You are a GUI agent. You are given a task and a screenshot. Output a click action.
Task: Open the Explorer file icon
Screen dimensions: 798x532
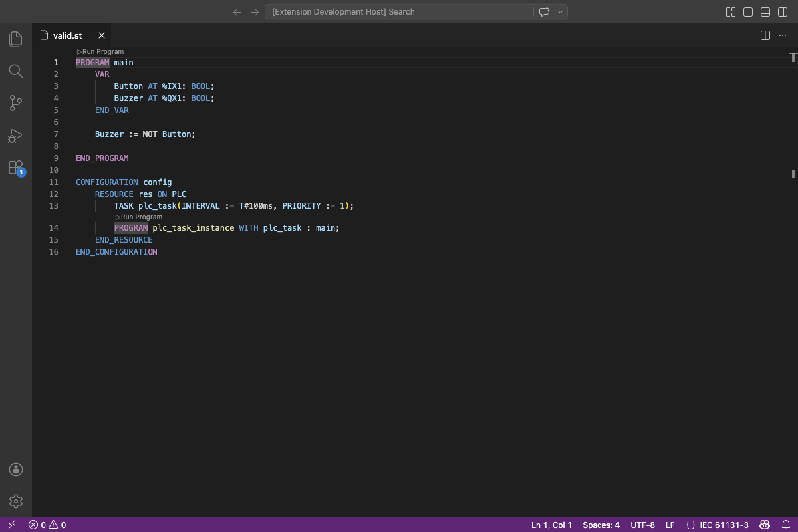pyautogui.click(x=16, y=39)
